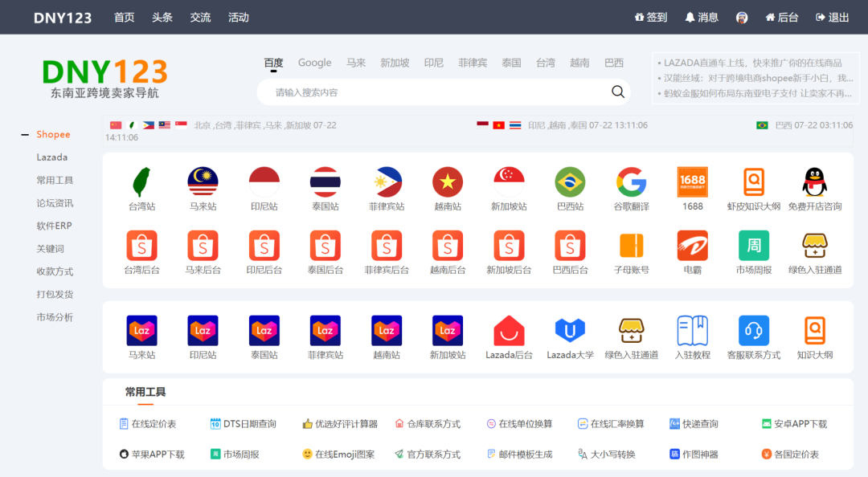Open the 虾皮知识大纲 icon
The image size is (868, 477).
pyautogui.click(x=753, y=182)
